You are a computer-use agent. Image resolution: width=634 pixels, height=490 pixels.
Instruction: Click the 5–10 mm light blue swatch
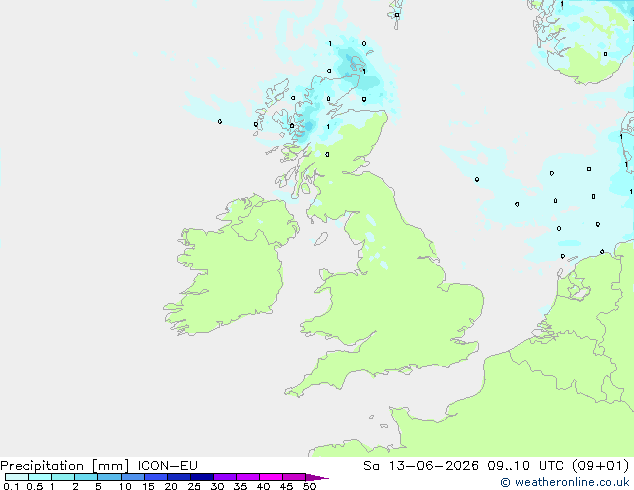coord(109,477)
